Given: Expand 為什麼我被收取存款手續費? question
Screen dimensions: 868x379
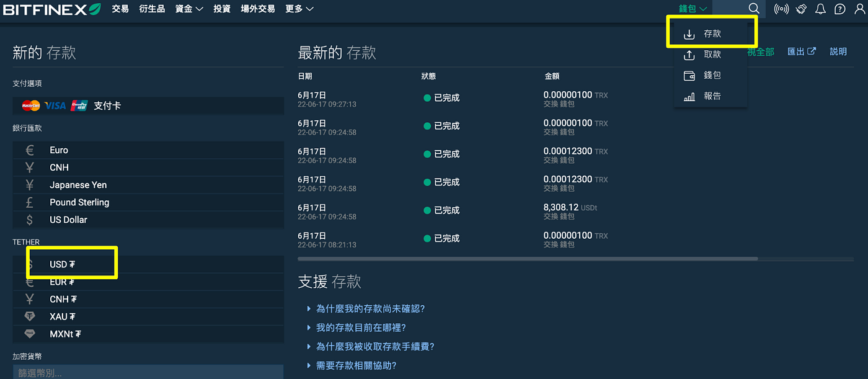Looking at the screenshot, I should point(371,347).
